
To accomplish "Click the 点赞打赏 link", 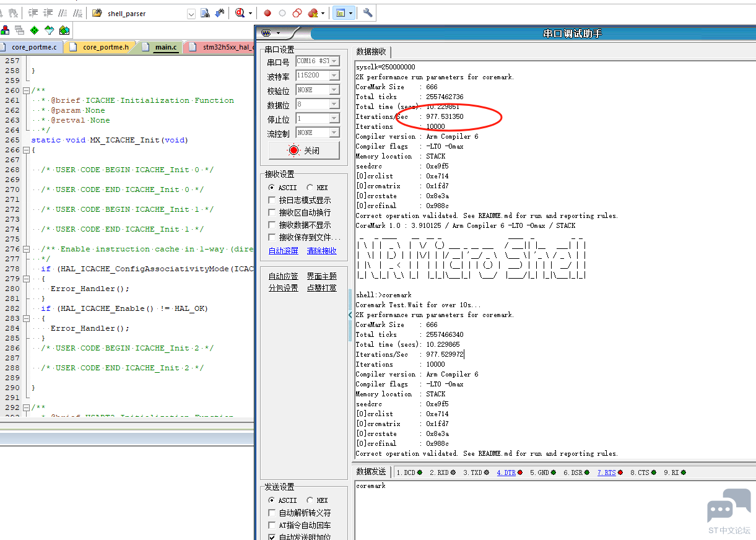I will 322,288.
